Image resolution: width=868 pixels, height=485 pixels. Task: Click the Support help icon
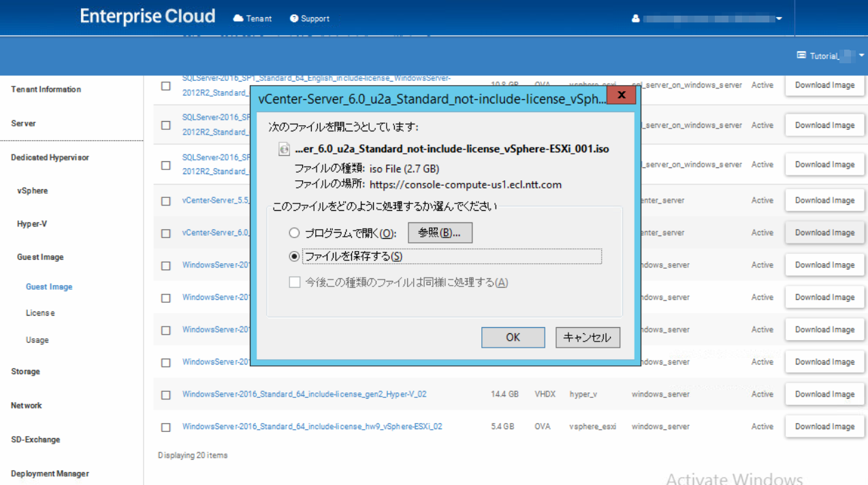pos(294,18)
